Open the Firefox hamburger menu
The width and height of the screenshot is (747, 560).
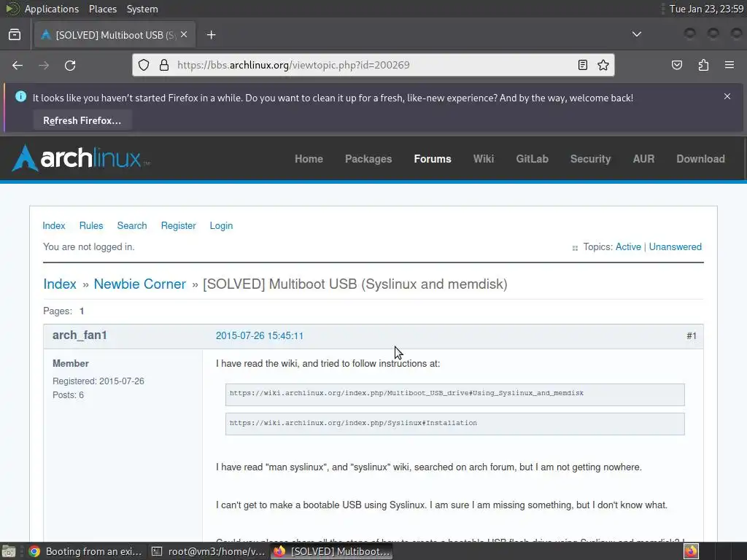[x=729, y=65]
